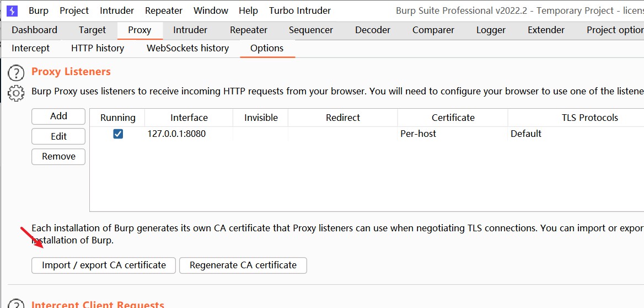Open the Turbo Intruder menu
Screen dimensions: 644x308
pyautogui.click(x=300, y=10)
